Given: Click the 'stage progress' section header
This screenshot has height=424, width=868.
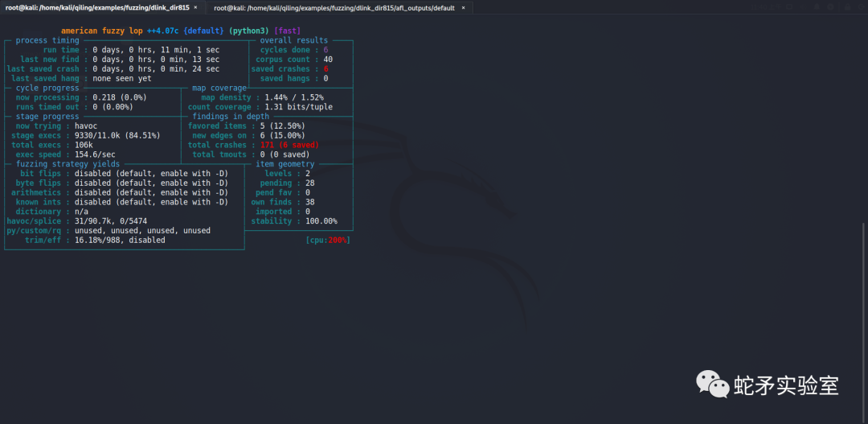Looking at the screenshot, I should tap(47, 117).
